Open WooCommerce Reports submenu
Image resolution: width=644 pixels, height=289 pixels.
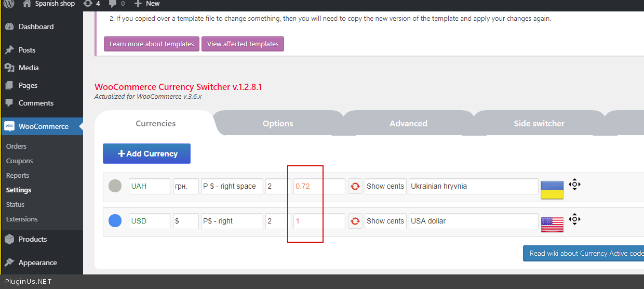(18, 176)
